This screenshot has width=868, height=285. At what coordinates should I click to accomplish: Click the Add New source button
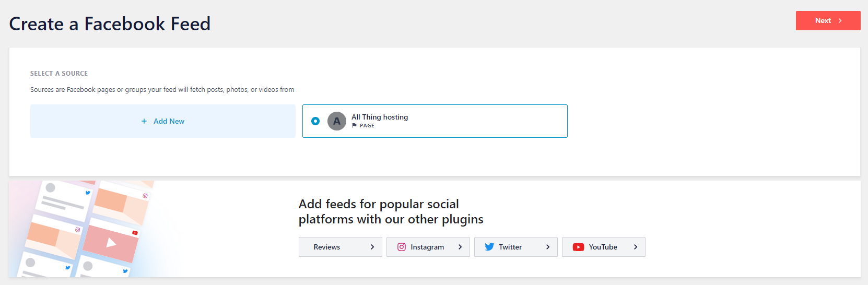click(x=163, y=121)
